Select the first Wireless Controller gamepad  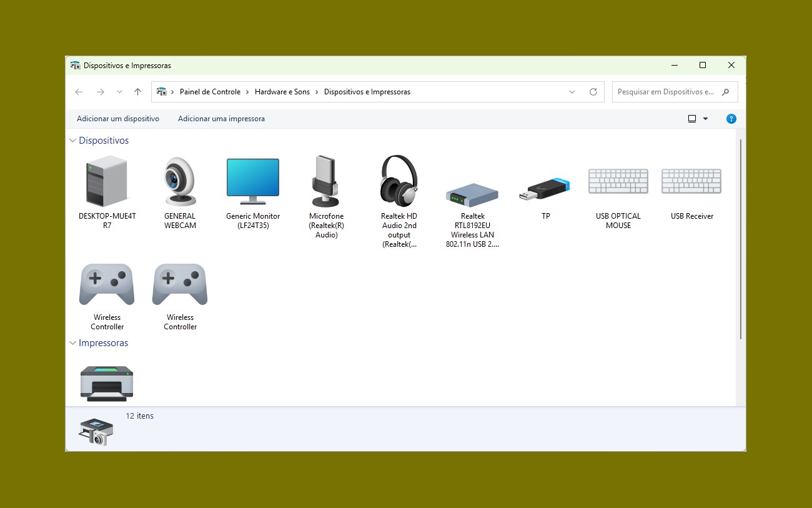pos(106,284)
